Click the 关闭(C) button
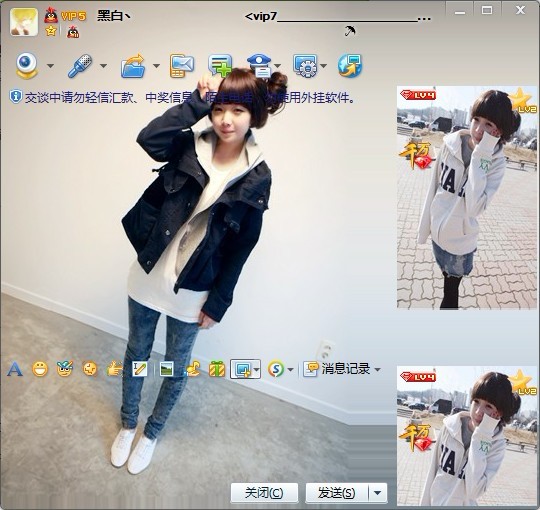Viewport: 540px width, 510px height. (264, 493)
